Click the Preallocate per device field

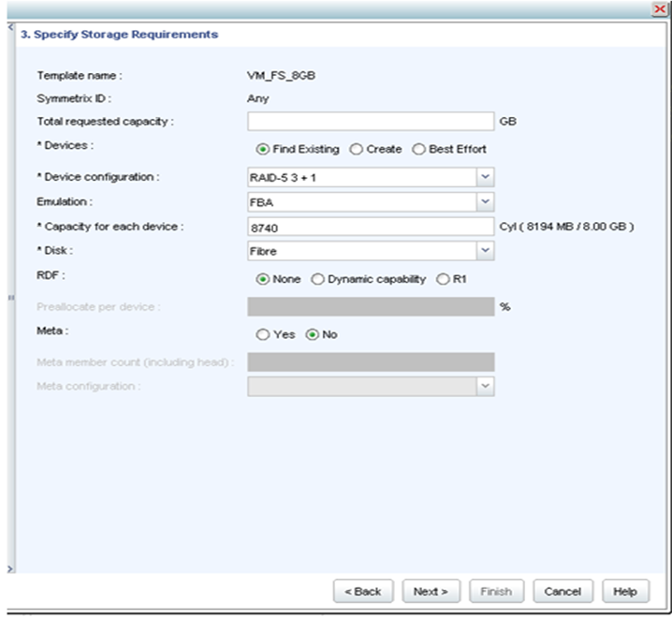[x=371, y=306]
